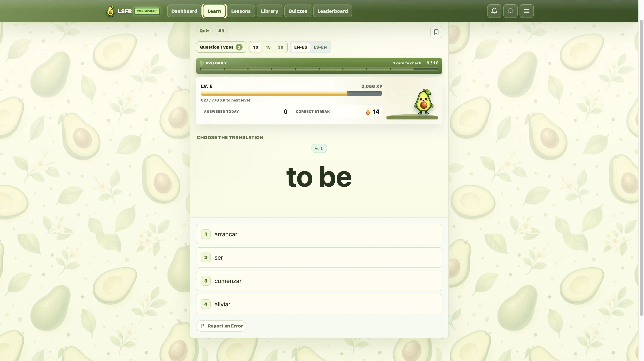644x361 pixels.
Task: Select EN-ES translation direction
Action: coord(301,47)
